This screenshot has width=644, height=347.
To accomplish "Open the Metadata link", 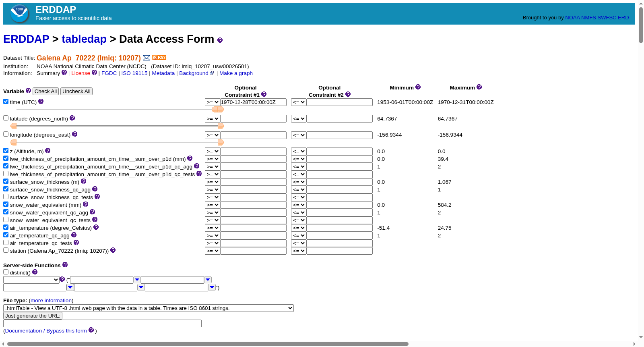I will [163, 73].
